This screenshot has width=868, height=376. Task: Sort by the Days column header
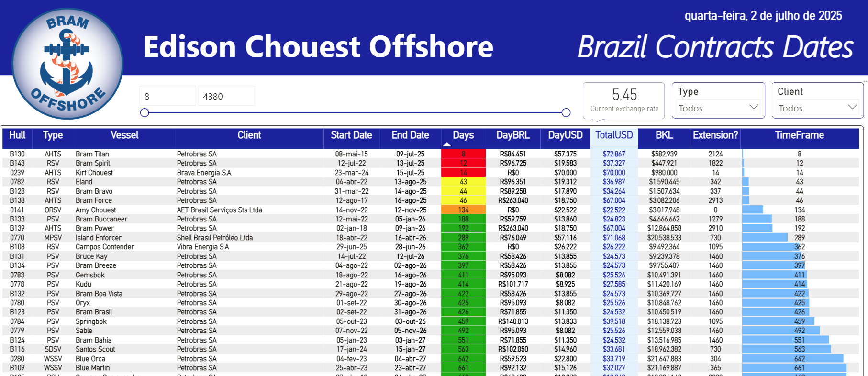(x=463, y=135)
